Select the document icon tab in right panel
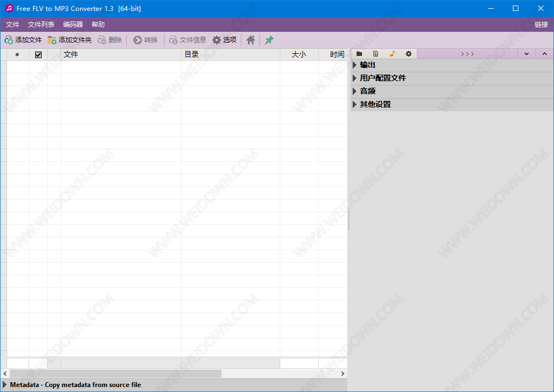554x392 pixels. [x=376, y=54]
